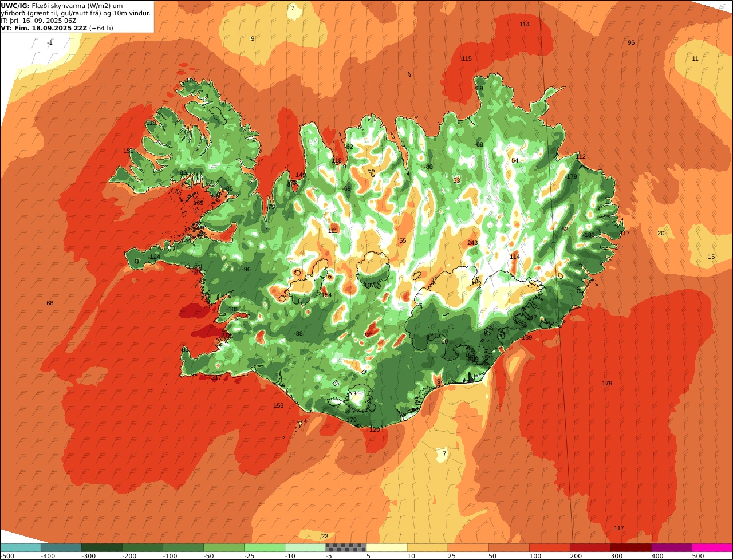Click the '-69' value in northwest Iceland
This screenshot has width=733, height=560.
346,189
